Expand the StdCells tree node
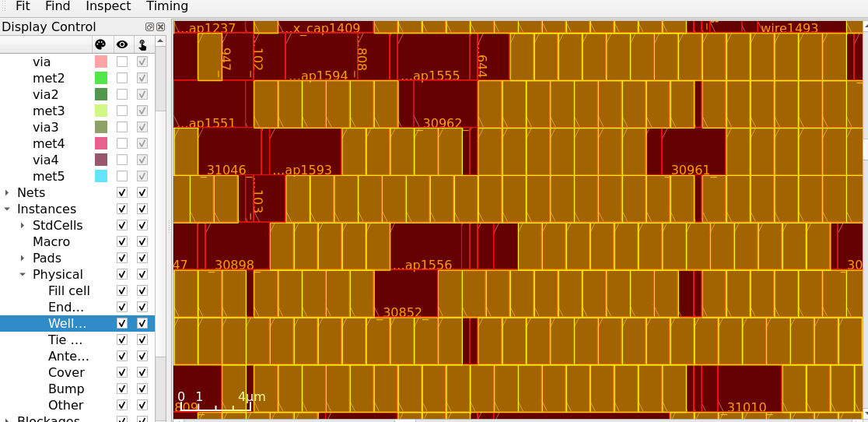868x422 pixels. point(23,225)
